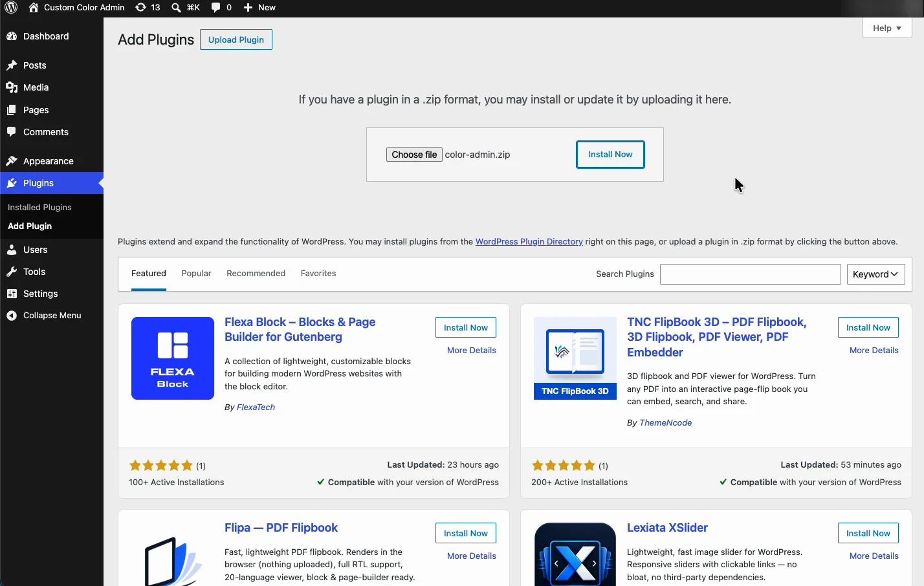The width and height of the screenshot is (924, 586).
Task: Open Dashboard via its gauge icon
Action: (12, 36)
